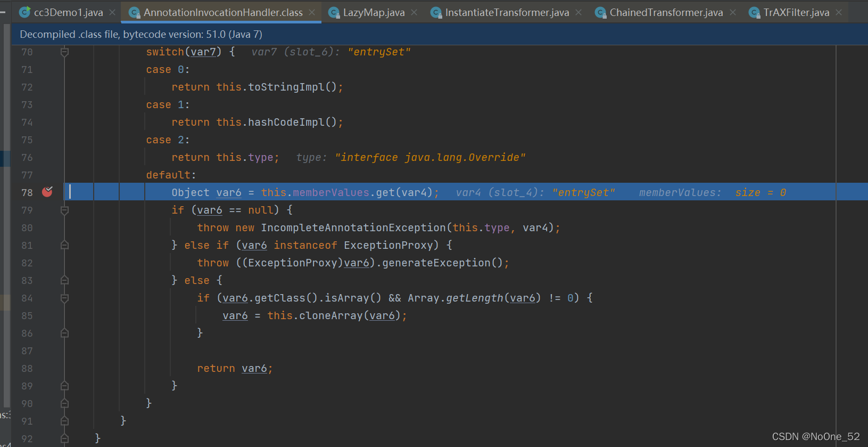868x447 pixels.
Task: Close the ChainedTransformer.java tab
Action: coord(733,12)
